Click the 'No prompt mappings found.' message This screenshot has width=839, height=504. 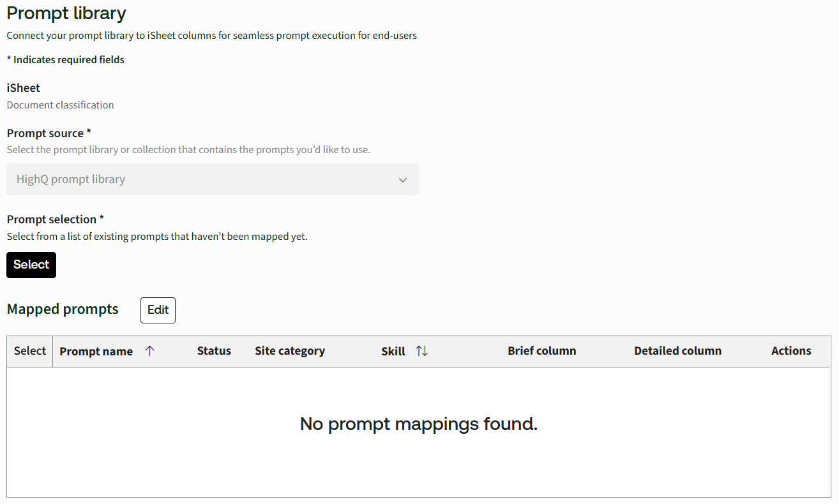click(419, 424)
